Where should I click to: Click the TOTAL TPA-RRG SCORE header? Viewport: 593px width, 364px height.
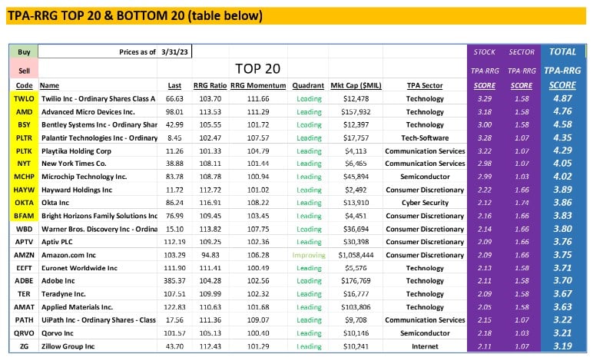tap(562, 69)
